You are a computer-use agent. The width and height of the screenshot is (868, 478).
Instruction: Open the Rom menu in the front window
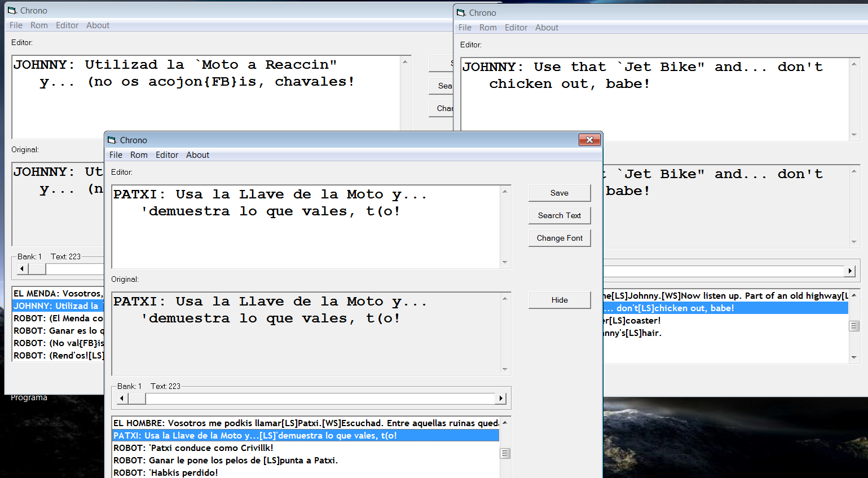139,155
